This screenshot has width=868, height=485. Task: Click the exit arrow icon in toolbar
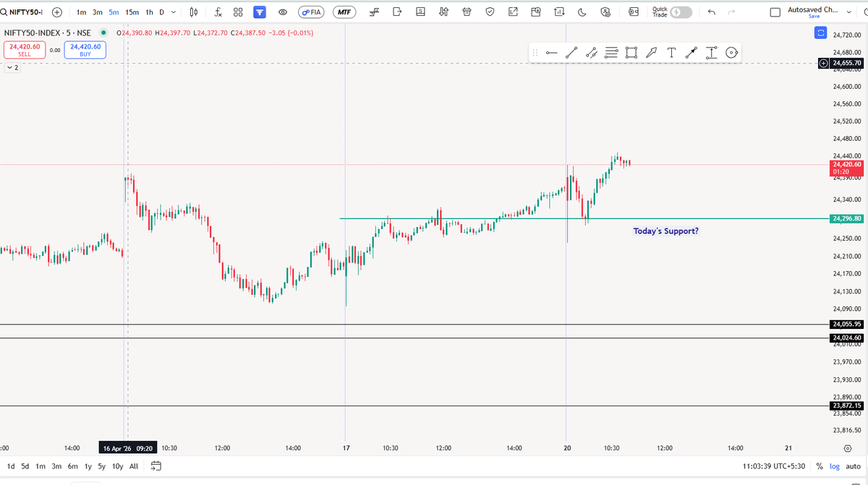(397, 12)
